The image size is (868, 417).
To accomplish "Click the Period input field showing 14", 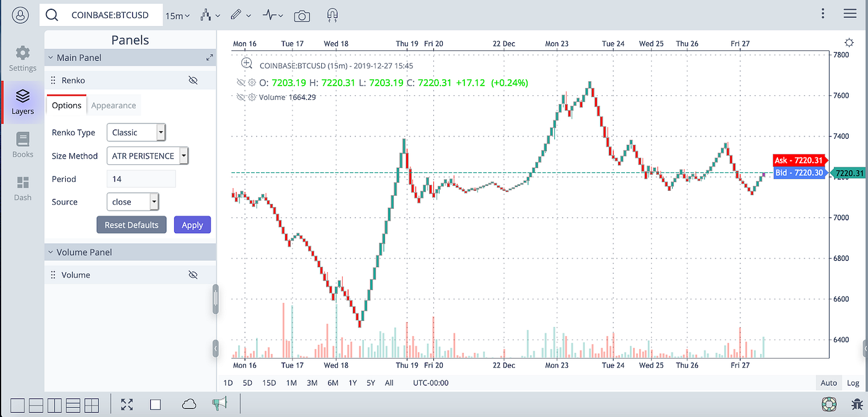I will tap(141, 178).
